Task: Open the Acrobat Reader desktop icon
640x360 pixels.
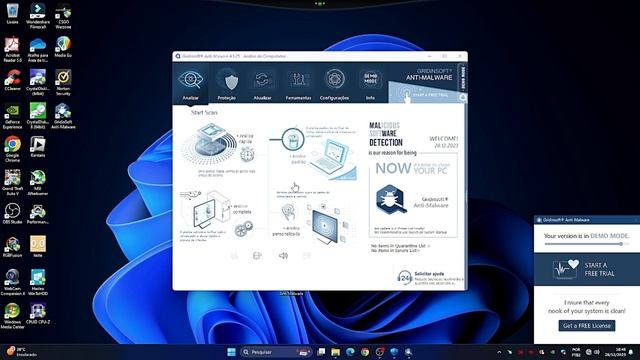Action: pyautogui.click(x=12, y=49)
